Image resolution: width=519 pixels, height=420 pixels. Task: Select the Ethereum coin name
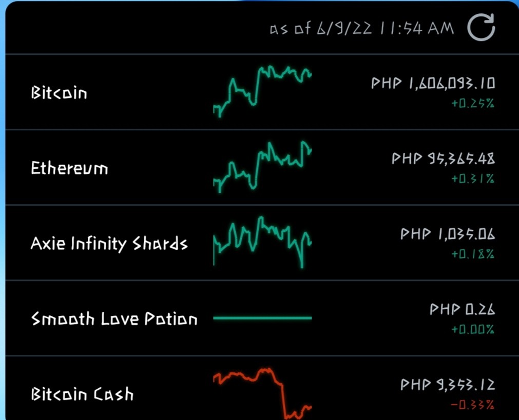(x=69, y=168)
